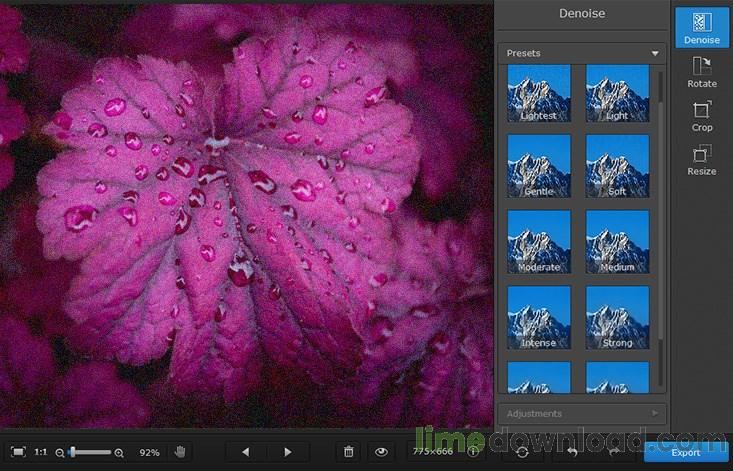Click the zoom out magnifier icon
This screenshot has height=471, width=733.
[x=60, y=453]
